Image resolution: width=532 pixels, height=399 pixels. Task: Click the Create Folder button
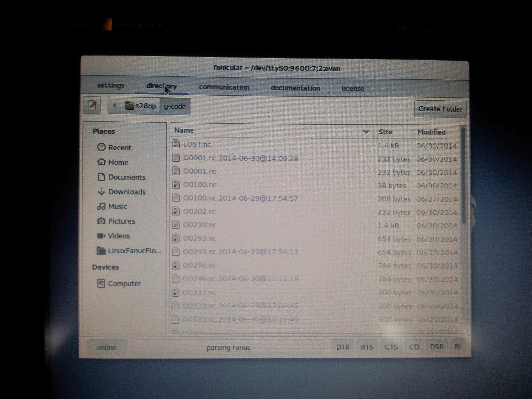(x=440, y=109)
